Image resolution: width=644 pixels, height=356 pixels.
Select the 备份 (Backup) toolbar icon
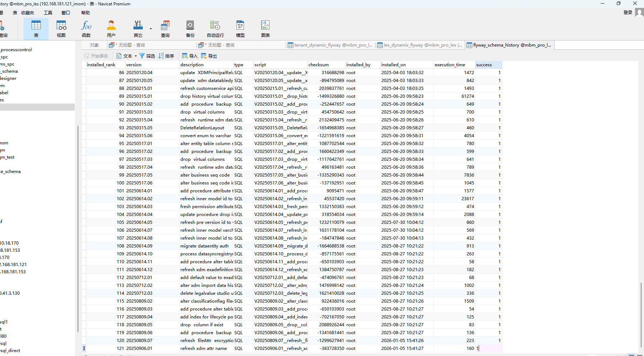pyautogui.click(x=190, y=29)
